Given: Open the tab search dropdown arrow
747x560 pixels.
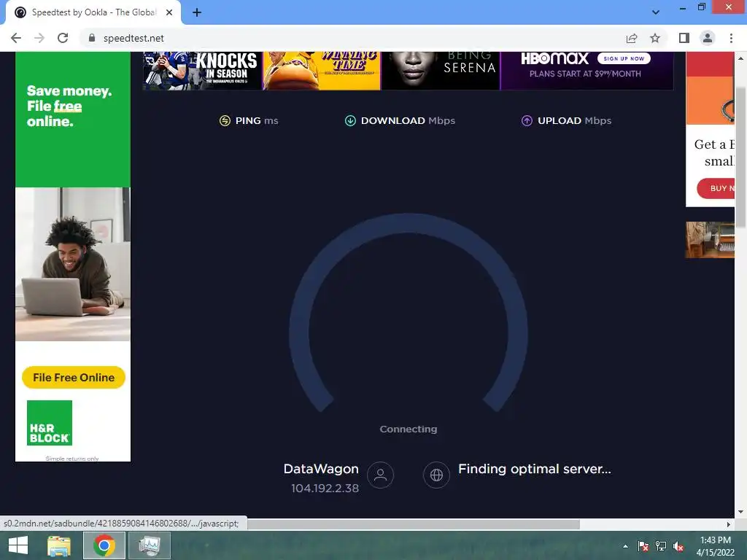Looking at the screenshot, I should [x=656, y=12].
